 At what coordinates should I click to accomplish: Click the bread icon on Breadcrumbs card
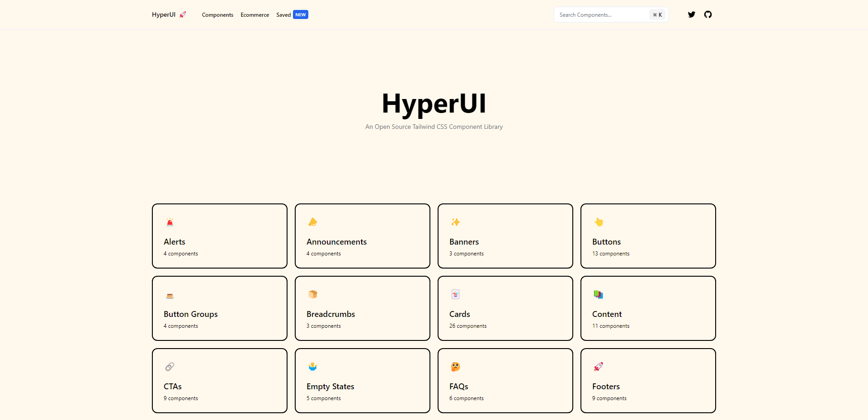point(312,294)
